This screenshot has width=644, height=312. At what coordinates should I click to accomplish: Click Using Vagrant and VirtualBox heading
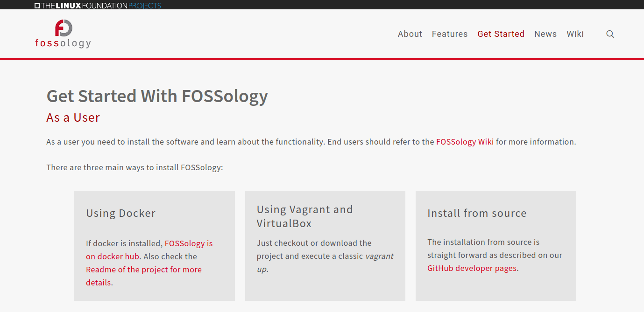pos(304,216)
